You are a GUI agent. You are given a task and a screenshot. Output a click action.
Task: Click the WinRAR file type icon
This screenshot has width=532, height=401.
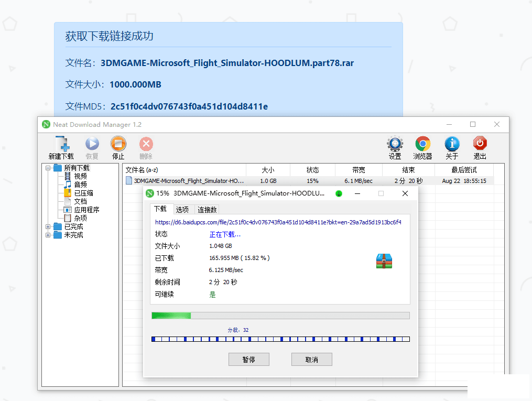click(384, 261)
